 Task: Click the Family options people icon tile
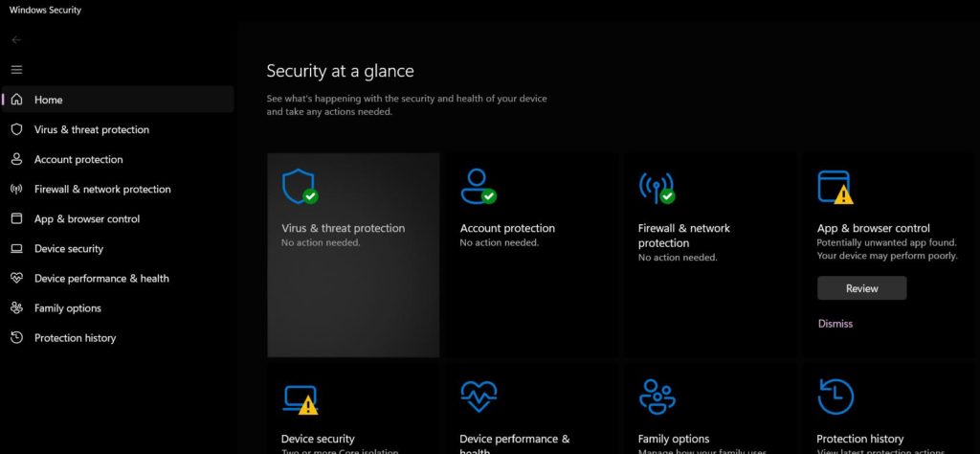[656, 397]
